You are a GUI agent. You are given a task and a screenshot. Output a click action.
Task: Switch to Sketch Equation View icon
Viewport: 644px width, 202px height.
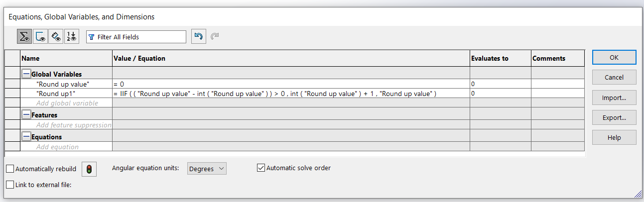40,37
